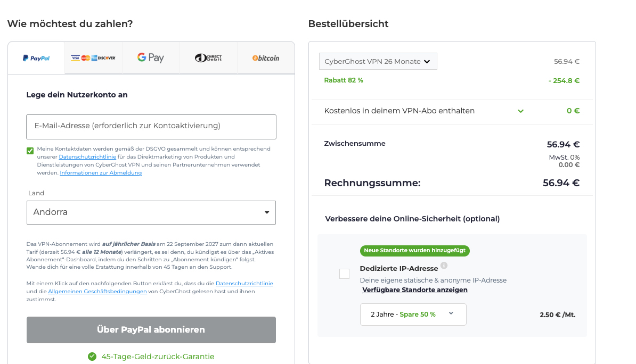Select the PayPal payment tab
The height and width of the screenshot is (364, 636).
coord(36,58)
